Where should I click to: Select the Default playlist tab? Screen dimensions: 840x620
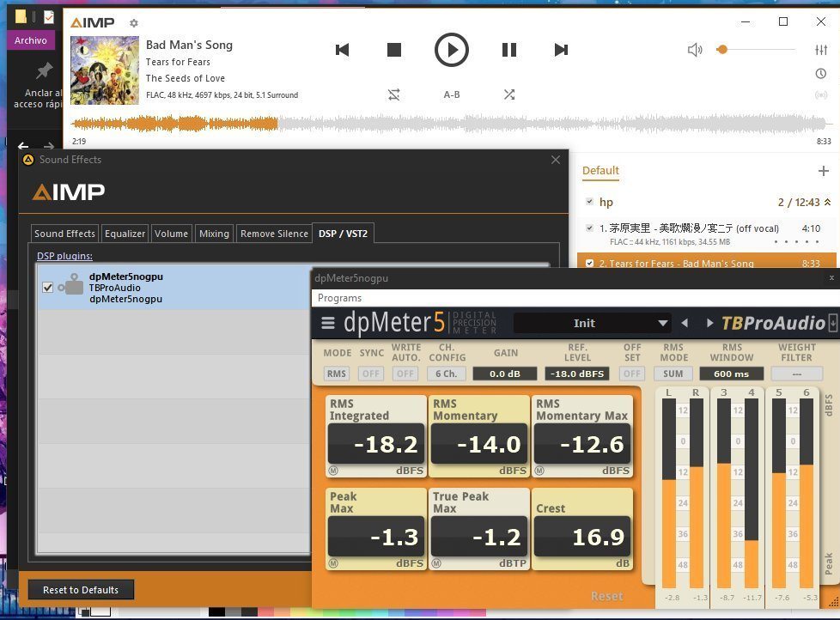pos(600,170)
